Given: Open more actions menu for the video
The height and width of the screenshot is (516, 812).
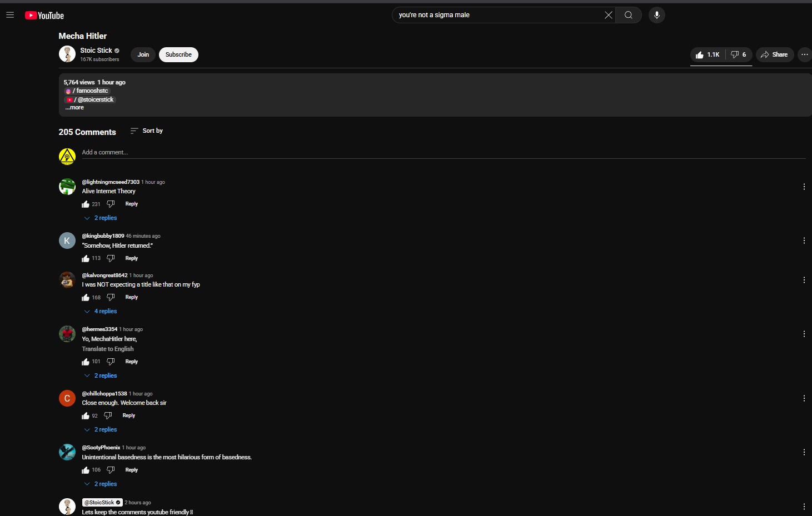Looking at the screenshot, I should (x=805, y=54).
